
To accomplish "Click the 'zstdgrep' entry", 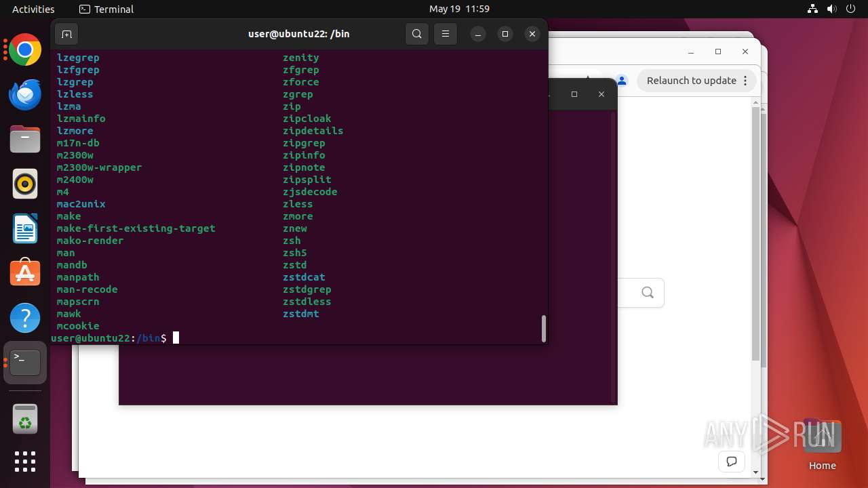I will pyautogui.click(x=307, y=289).
